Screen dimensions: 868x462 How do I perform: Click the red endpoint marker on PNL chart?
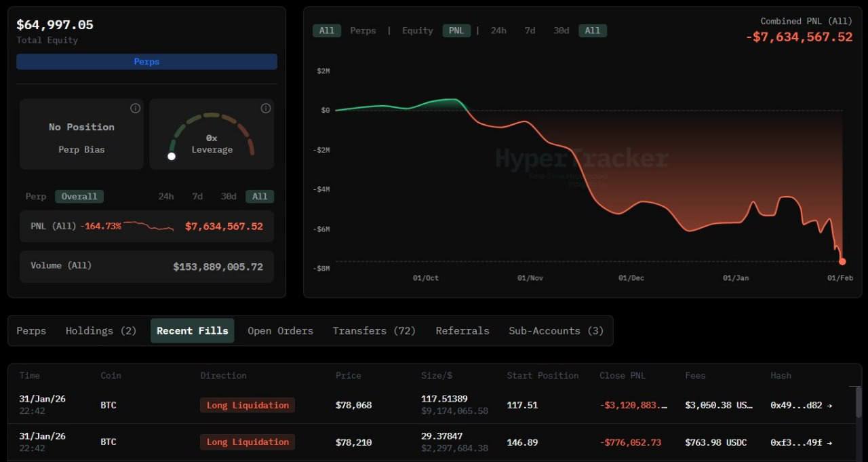(842, 261)
